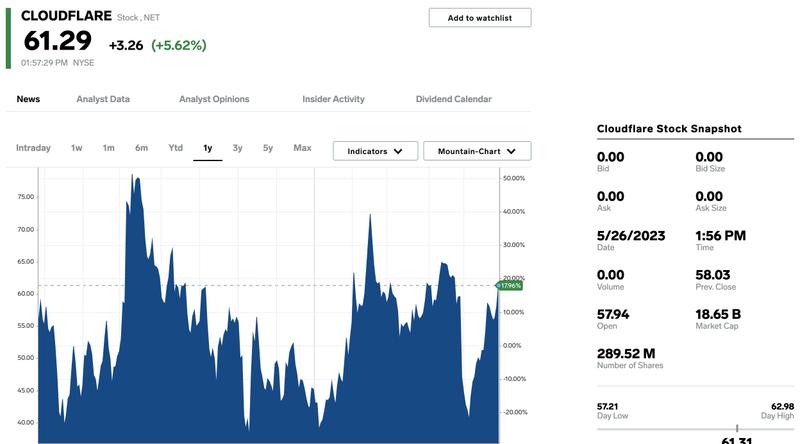This screenshot has height=444, width=800.
Task: Open the Analyst Opinions tab
Action: [x=214, y=99]
